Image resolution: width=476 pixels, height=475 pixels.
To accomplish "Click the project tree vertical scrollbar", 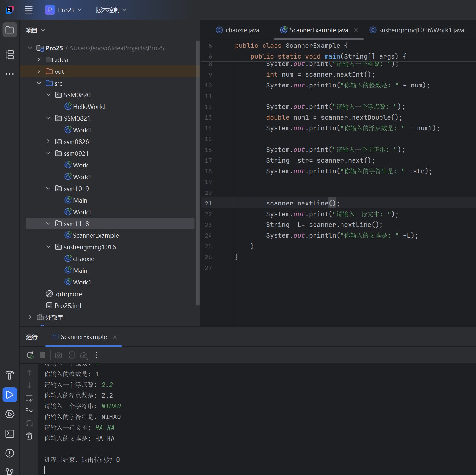I will click(198, 173).
